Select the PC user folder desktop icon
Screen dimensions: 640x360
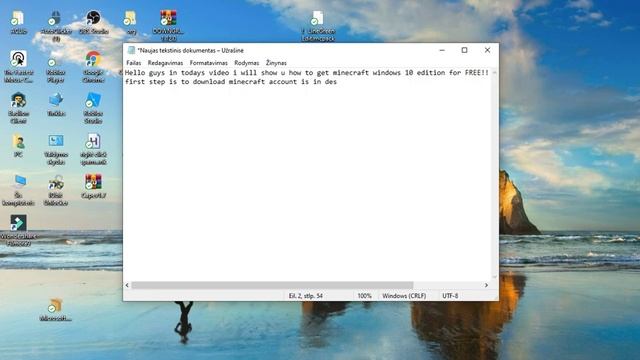(x=18, y=145)
